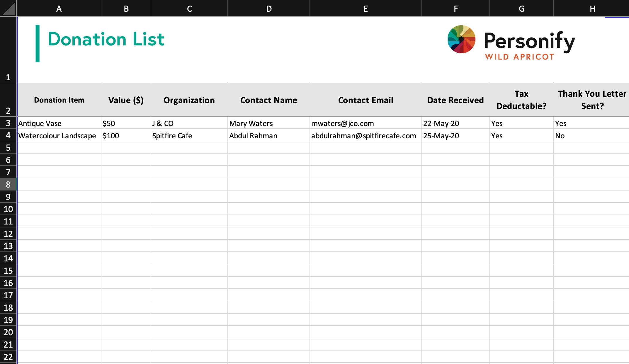
Task: Select row 12 header
Action: [x=8, y=234]
